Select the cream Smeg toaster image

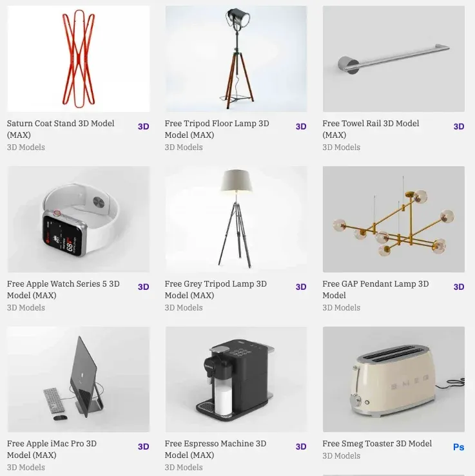tap(394, 379)
